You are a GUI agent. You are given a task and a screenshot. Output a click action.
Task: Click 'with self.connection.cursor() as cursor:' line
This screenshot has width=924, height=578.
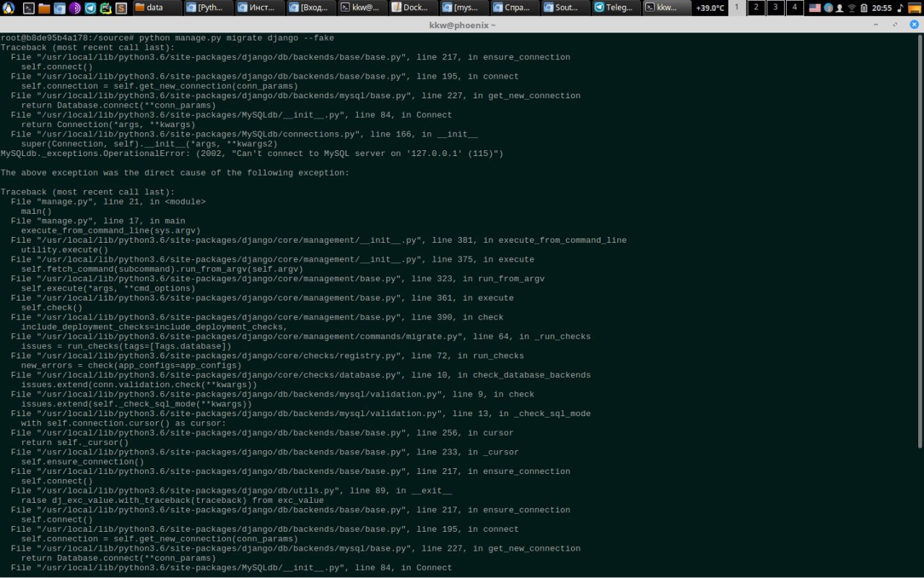tap(123, 423)
